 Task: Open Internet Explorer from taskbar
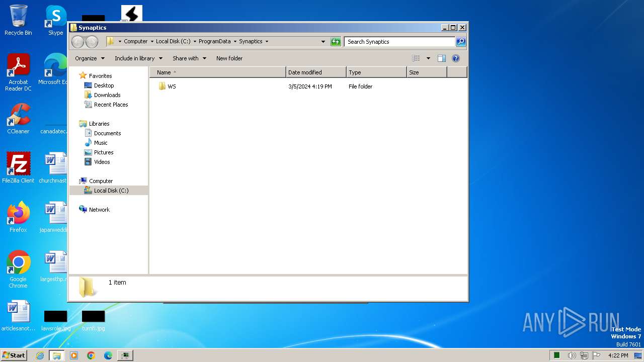coord(40,355)
